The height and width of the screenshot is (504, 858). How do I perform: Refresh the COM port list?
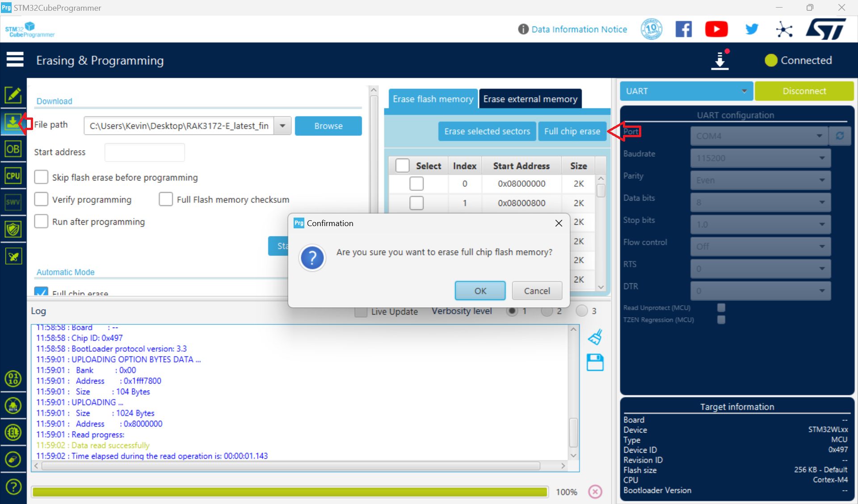[x=840, y=135]
